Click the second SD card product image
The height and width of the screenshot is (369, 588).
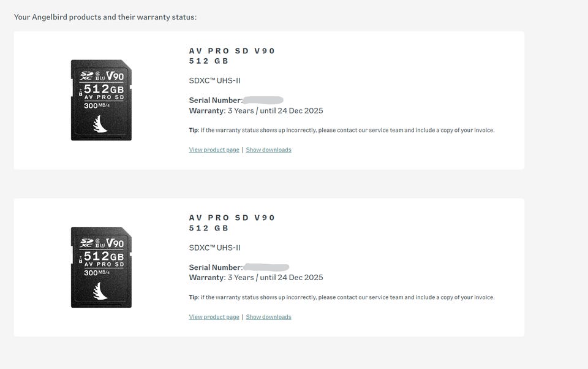101,267
